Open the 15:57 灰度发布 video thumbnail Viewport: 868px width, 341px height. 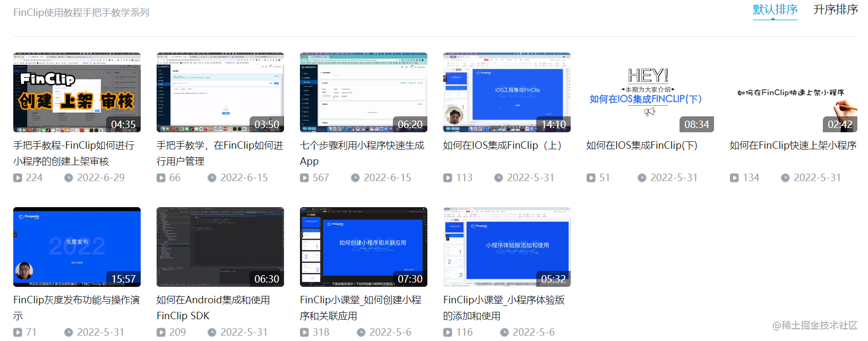77,247
